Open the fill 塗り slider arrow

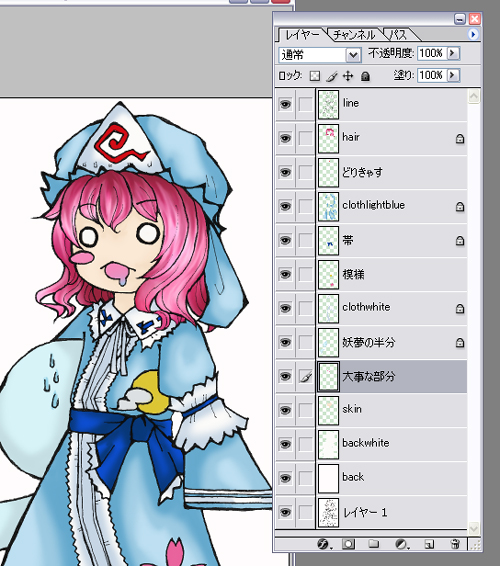(x=453, y=75)
